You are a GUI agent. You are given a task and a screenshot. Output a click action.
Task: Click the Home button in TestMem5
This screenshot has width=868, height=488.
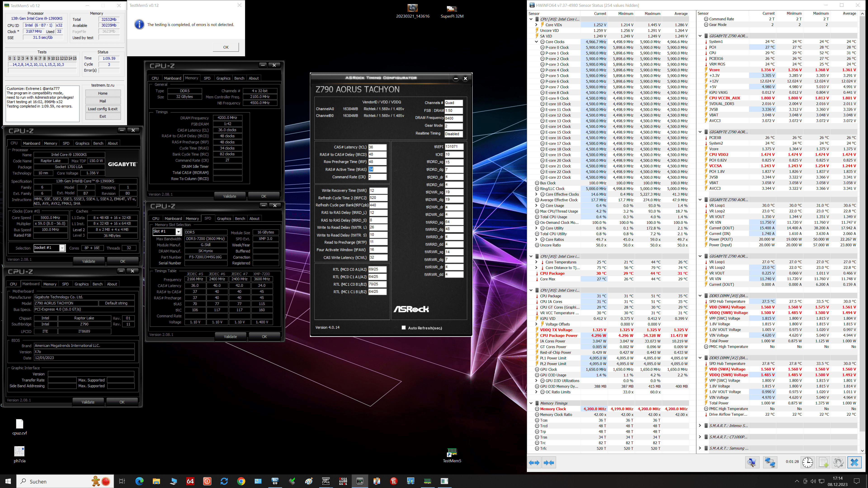[x=103, y=93]
